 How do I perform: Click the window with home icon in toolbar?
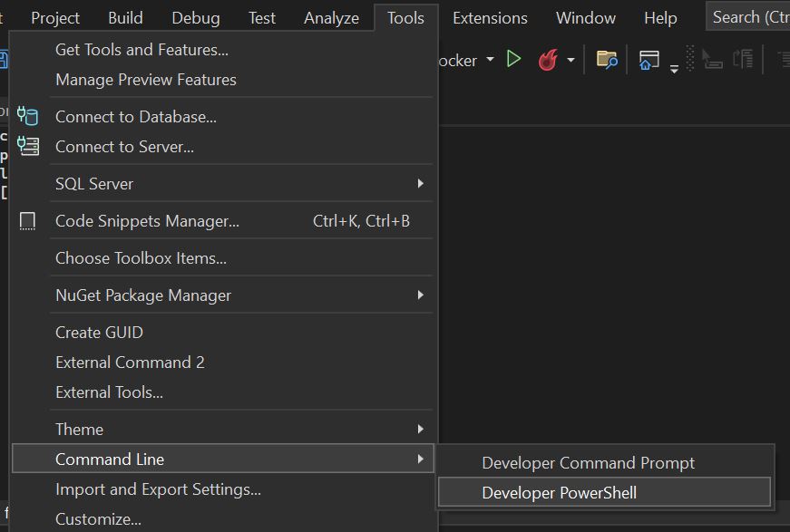click(649, 61)
